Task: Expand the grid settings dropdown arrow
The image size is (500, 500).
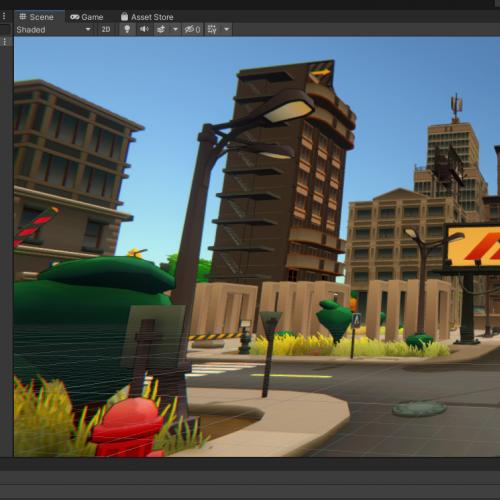Action: (227, 30)
